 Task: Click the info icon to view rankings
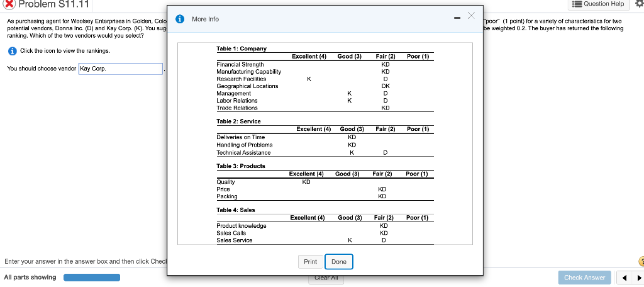point(13,51)
